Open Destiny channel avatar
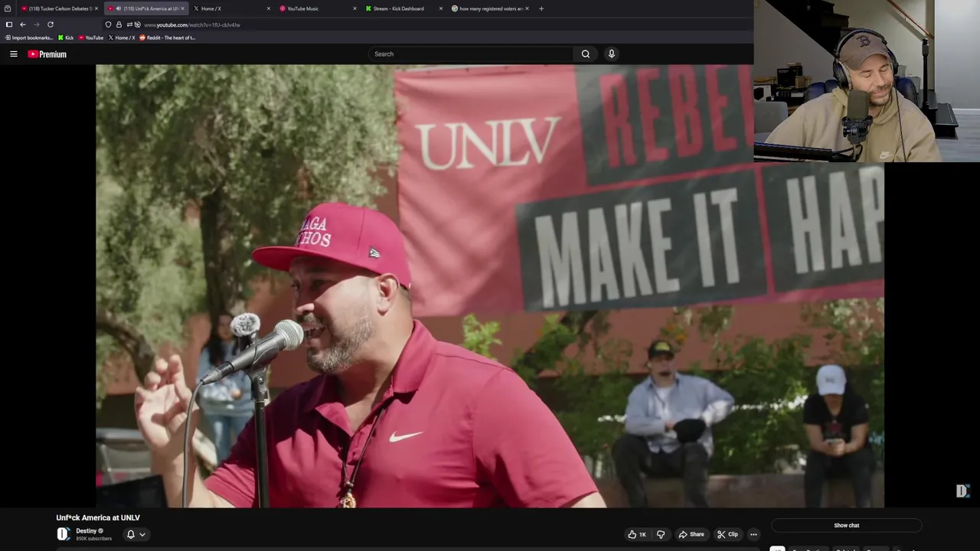Viewport: 980px width, 551px height. click(x=64, y=534)
